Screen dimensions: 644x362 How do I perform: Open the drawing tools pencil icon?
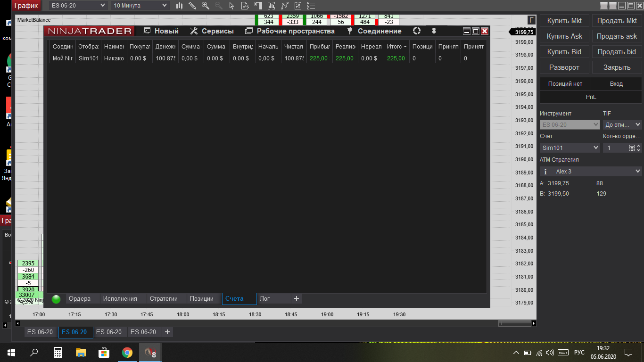[192, 6]
